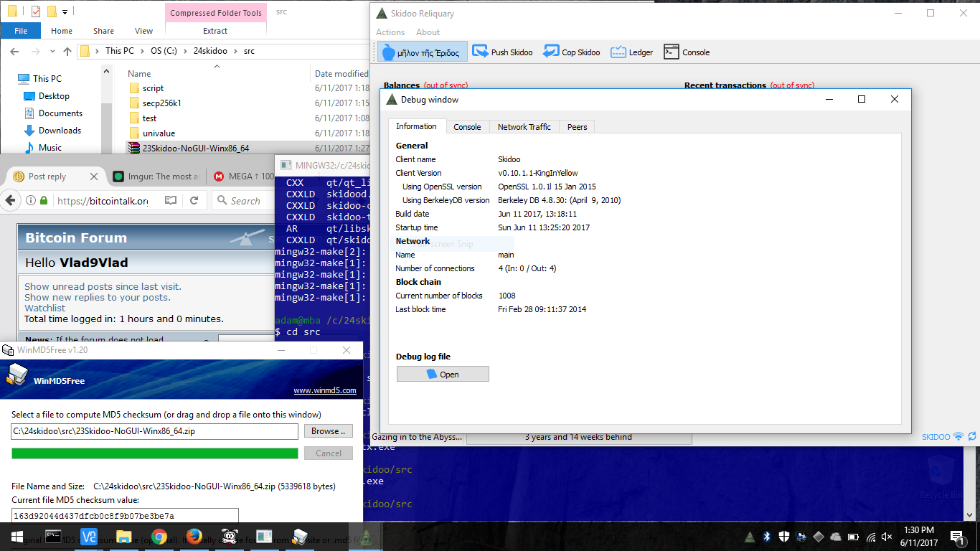Close the Post reply browser tab
Viewport: 980px width, 551px height.
point(94,176)
